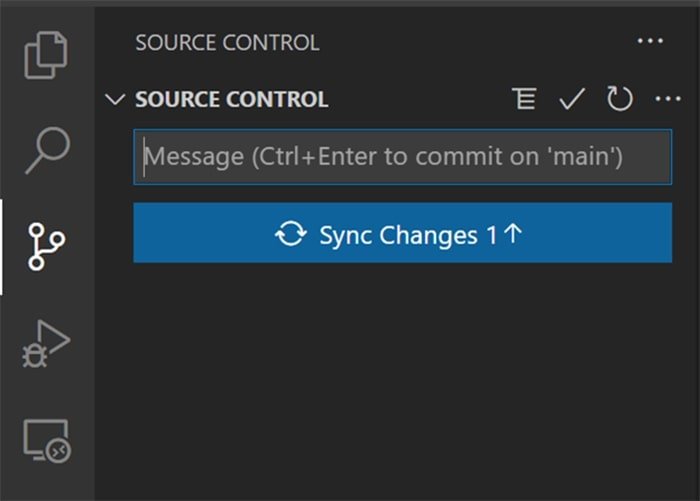Click the text cursor at message box start
The height and width of the screenshot is (501, 700).
coord(145,157)
